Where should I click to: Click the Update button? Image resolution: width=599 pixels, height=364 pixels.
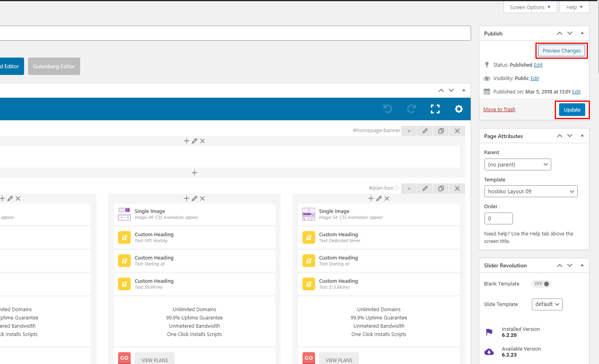pos(572,110)
